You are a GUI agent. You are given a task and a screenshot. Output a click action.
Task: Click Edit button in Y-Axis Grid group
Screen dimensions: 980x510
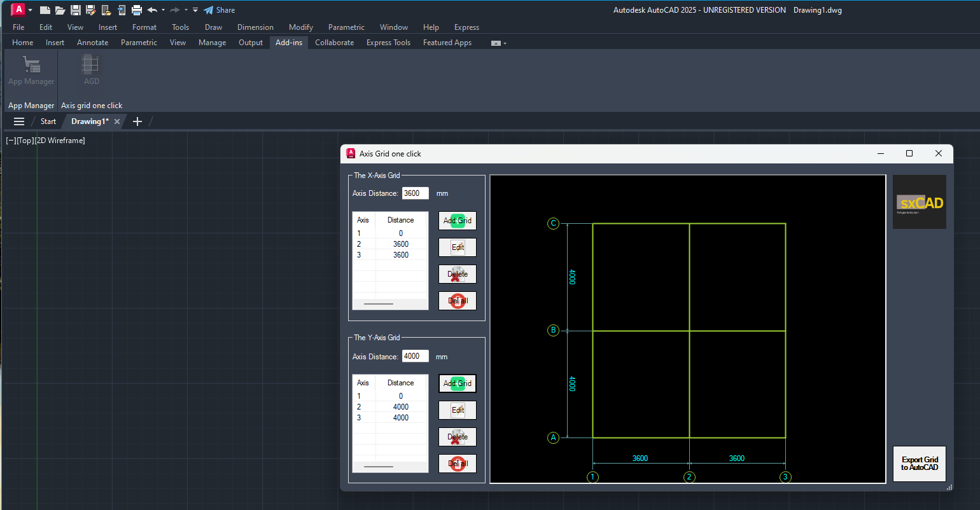point(458,410)
